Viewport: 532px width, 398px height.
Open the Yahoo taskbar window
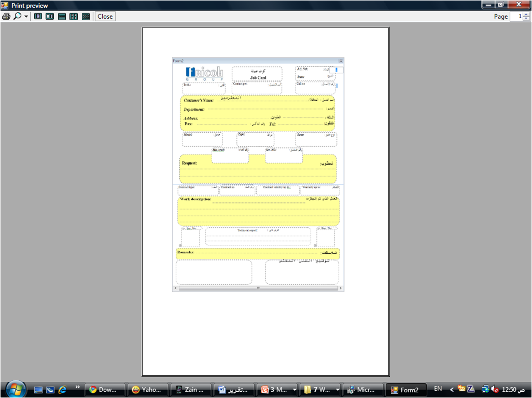148,390
